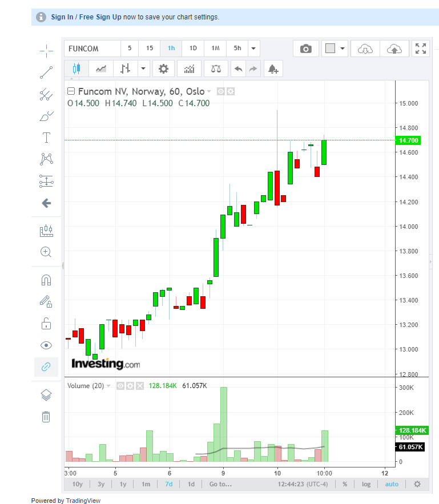The image size is (439, 504).
Task: Toggle stay in drawing mode pencil-lock
Action: 46,302
